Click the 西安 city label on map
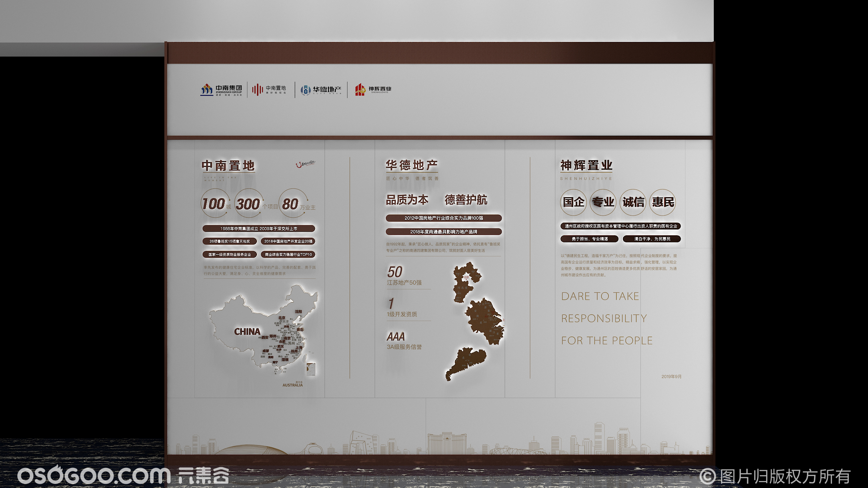The image size is (868, 488). click(265, 337)
